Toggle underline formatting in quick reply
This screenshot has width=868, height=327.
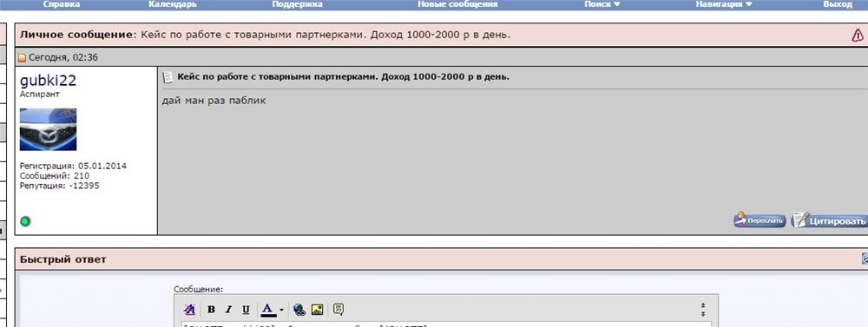tap(246, 310)
